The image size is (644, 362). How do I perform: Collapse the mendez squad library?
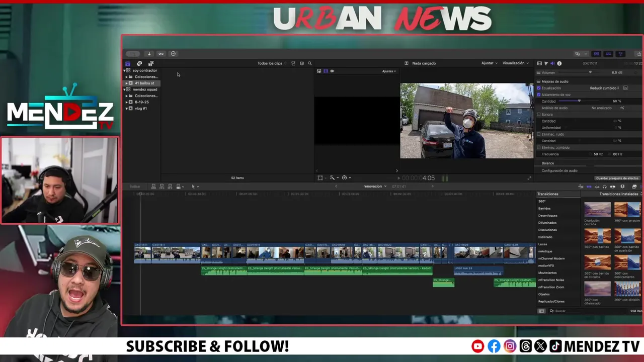[125, 89]
